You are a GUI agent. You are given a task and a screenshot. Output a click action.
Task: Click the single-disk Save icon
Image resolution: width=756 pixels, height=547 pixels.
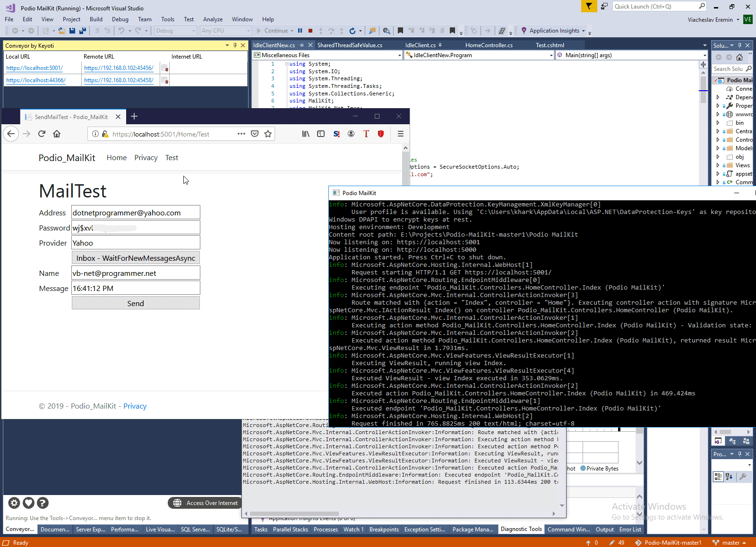[x=72, y=31]
